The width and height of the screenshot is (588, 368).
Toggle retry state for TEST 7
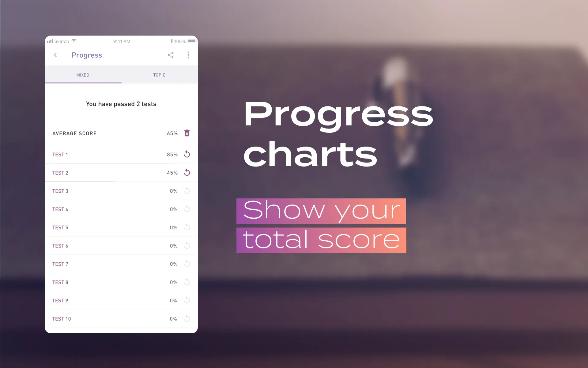(187, 264)
